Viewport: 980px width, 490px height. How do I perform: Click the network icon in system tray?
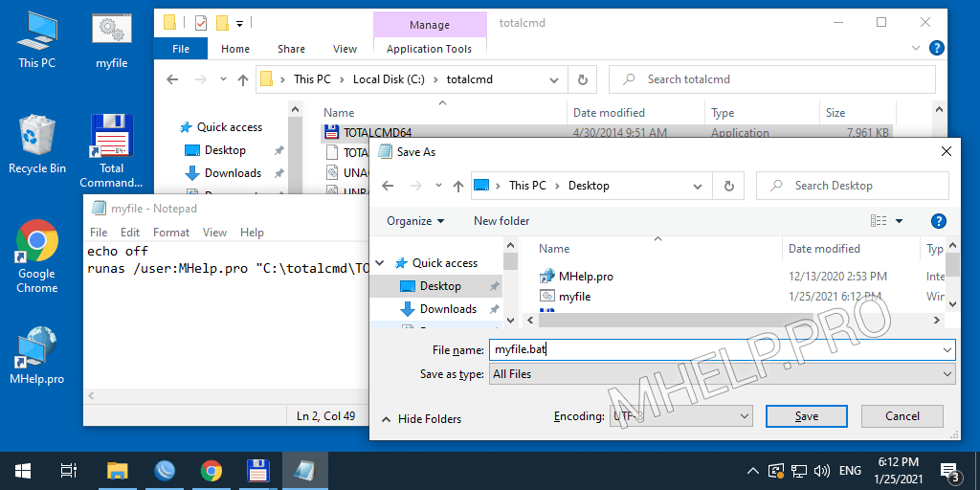click(799, 471)
